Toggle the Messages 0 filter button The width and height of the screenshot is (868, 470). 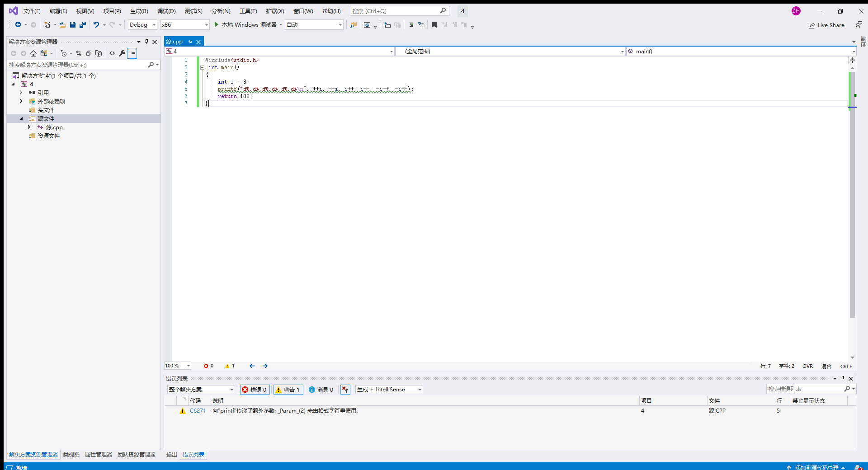321,390
